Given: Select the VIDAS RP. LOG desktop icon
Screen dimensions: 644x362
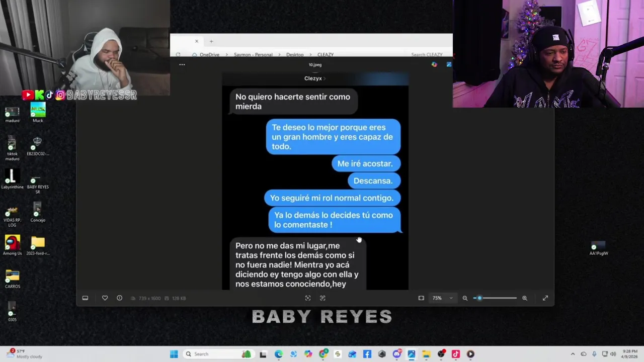Looking at the screenshot, I should coord(12,216).
